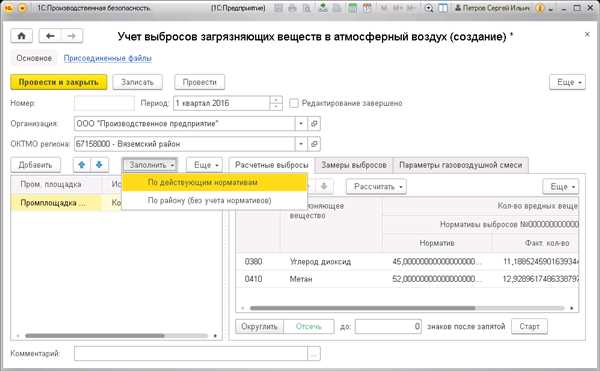Viewport: 600px width, 371px height.
Task: Open the title bar small dropdown arrow near info icon
Action: [x=551, y=9]
